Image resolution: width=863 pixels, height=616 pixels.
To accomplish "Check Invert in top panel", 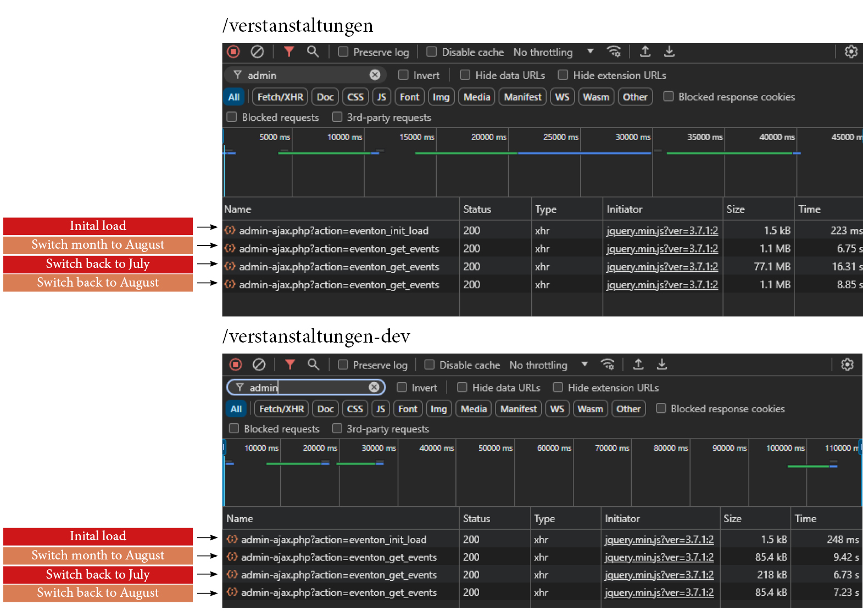I will (403, 75).
